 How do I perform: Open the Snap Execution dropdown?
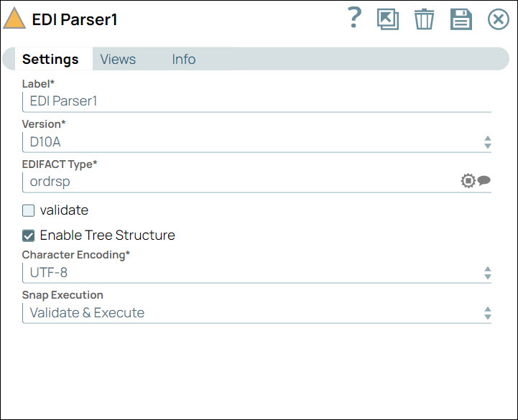click(x=487, y=313)
